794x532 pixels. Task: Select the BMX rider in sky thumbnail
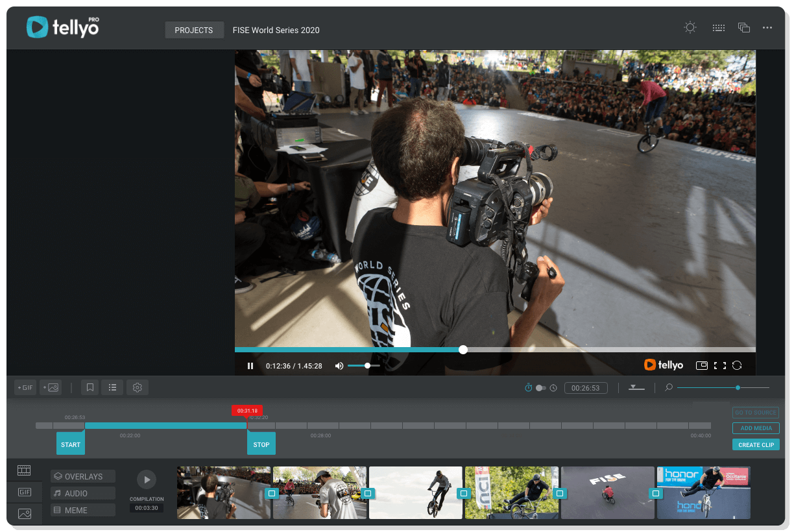pyautogui.click(x=416, y=492)
